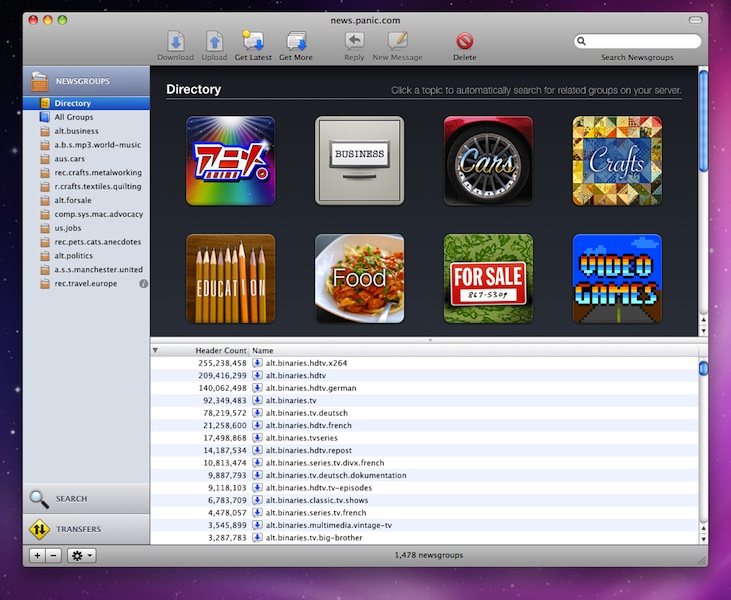Click info icon beside rec.travel.europe
731x600 pixels.
(x=143, y=284)
